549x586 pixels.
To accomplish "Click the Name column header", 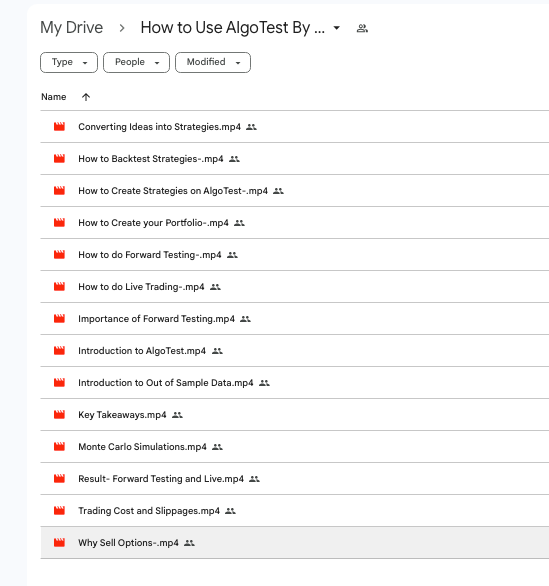I will [x=53, y=97].
